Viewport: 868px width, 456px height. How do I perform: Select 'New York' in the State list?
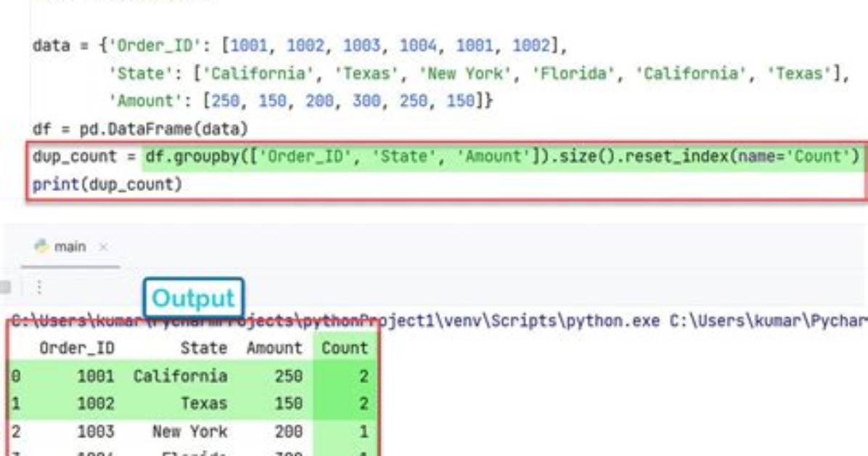465,73
